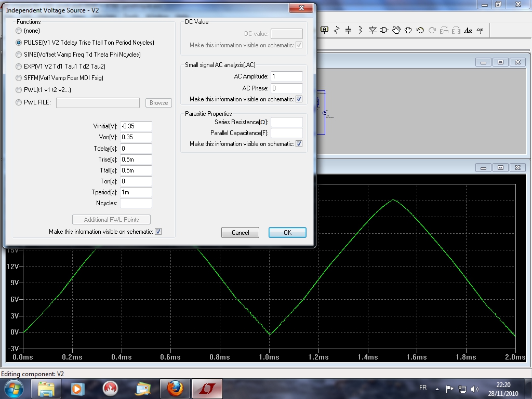
Task: Click the Tfall[s] field
Action: click(136, 170)
